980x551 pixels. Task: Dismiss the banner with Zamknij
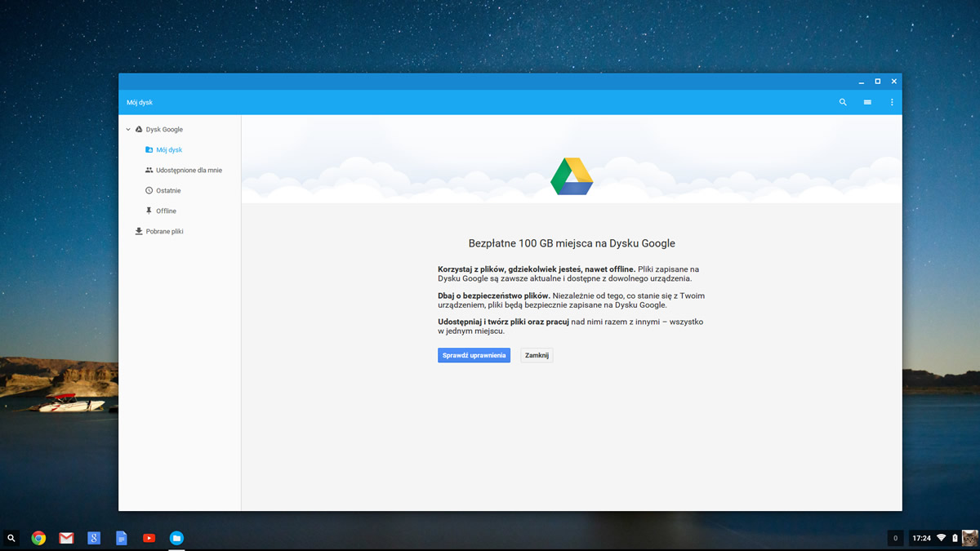tap(537, 355)
